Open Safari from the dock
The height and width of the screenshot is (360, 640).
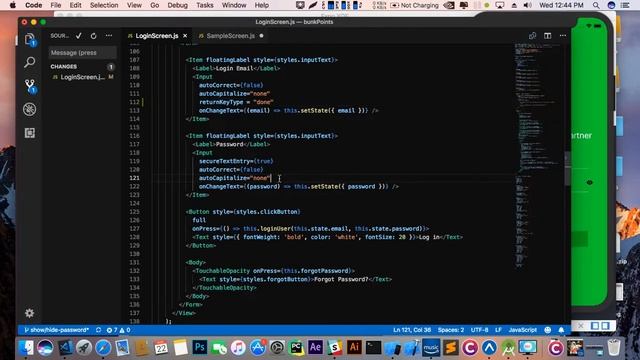(103, 348)
